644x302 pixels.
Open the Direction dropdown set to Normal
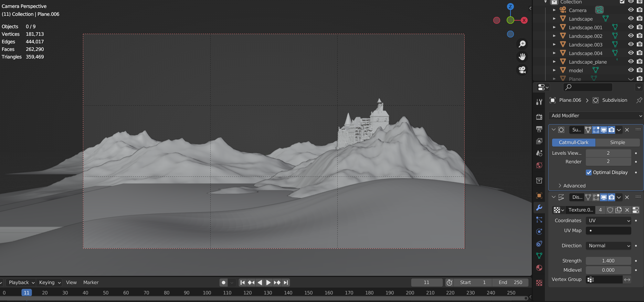pos(609,246)
